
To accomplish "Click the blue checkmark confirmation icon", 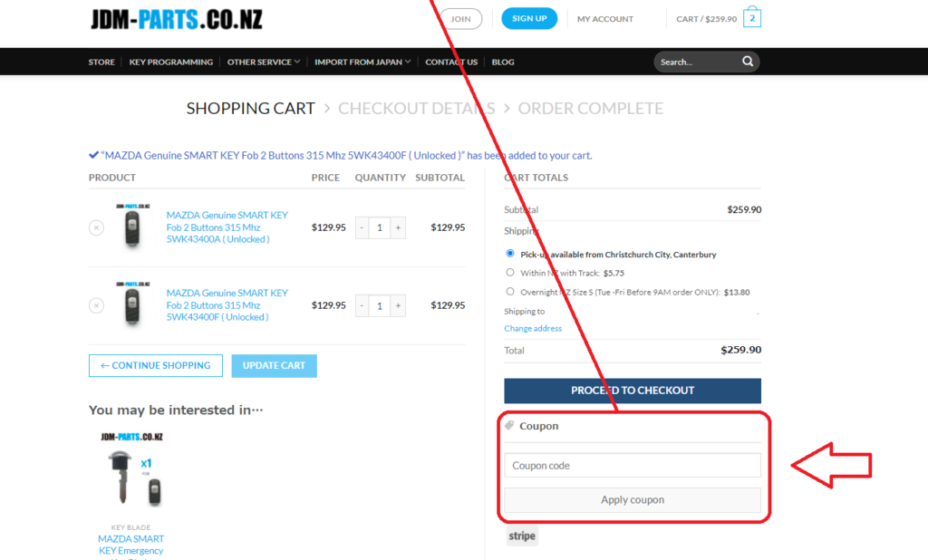I will click(93, 154).
